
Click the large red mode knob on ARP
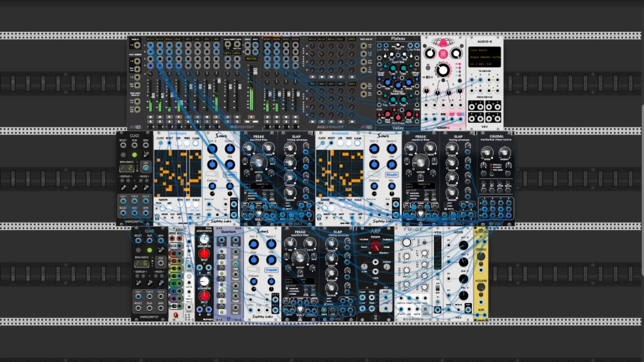375,246
